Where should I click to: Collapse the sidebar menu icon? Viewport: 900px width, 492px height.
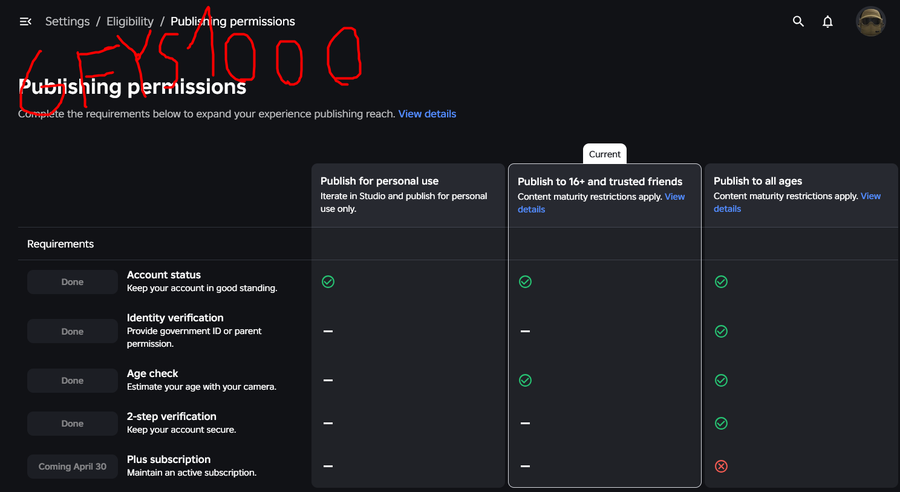coord(25,21)
